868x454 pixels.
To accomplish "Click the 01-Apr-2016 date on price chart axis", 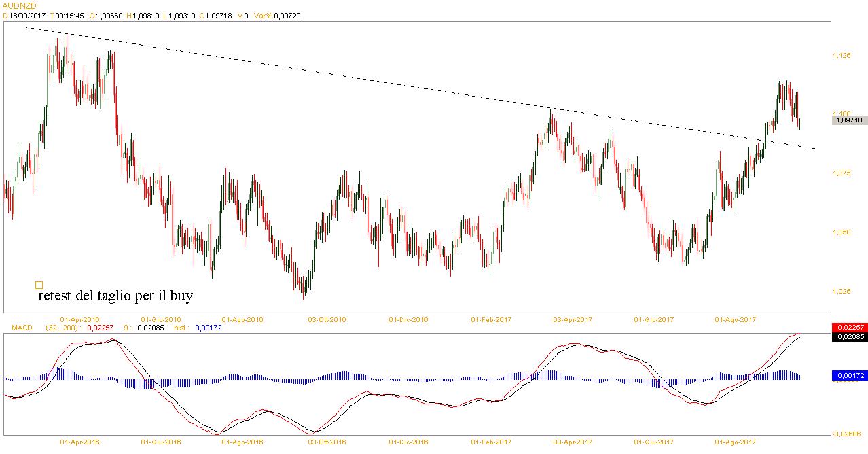I will point(80,319).
